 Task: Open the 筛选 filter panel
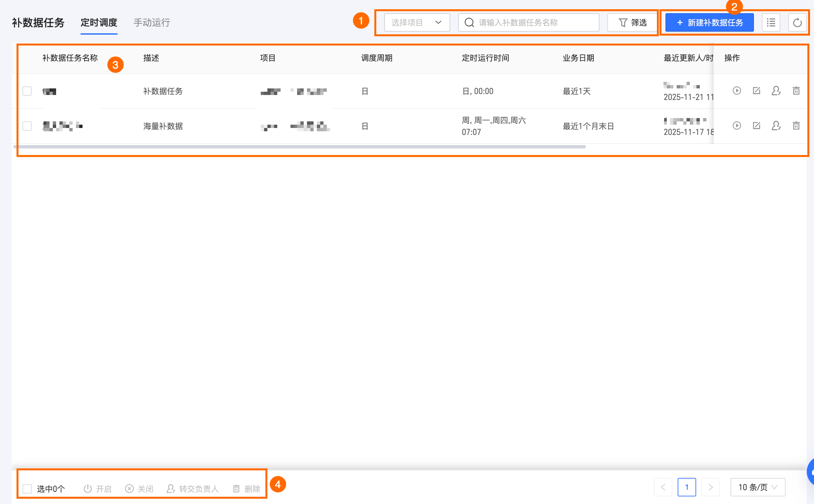[x=632, y=23]
